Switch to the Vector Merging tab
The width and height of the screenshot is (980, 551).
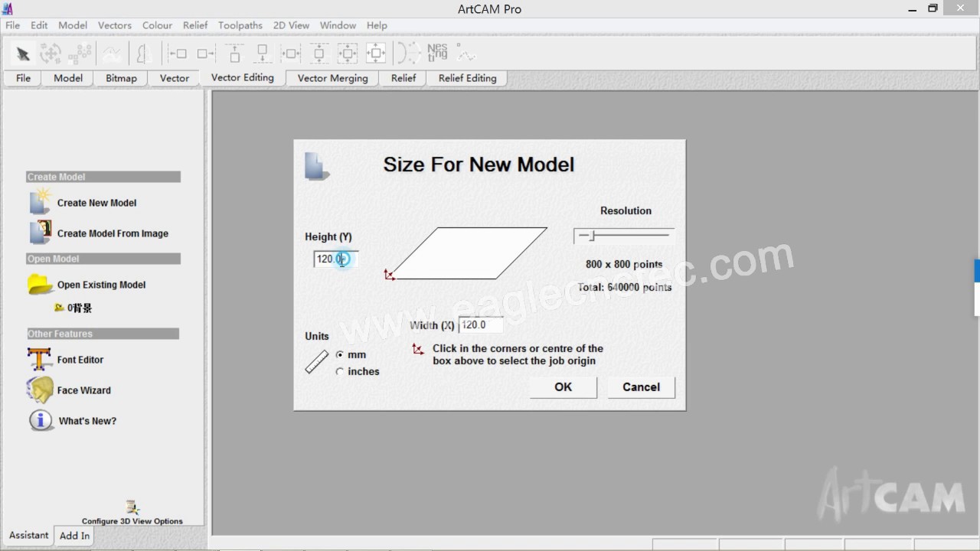[x=333, y=78]
